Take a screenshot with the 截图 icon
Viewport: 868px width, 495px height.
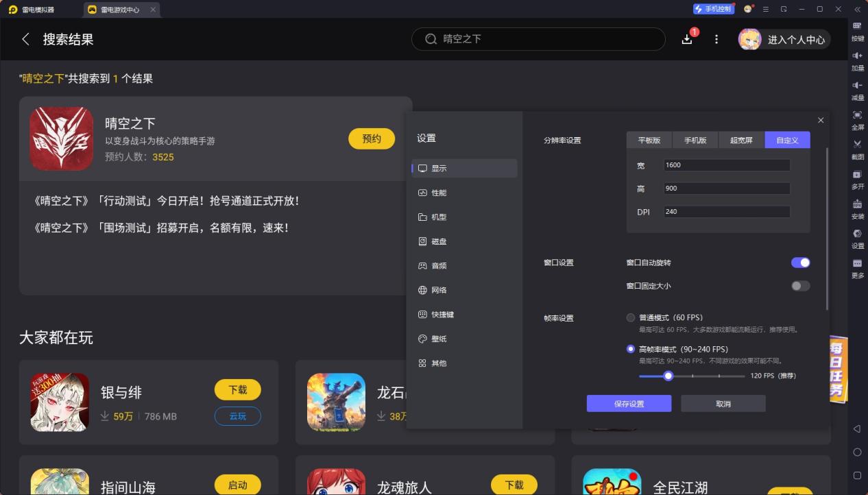tap(858, 149)
